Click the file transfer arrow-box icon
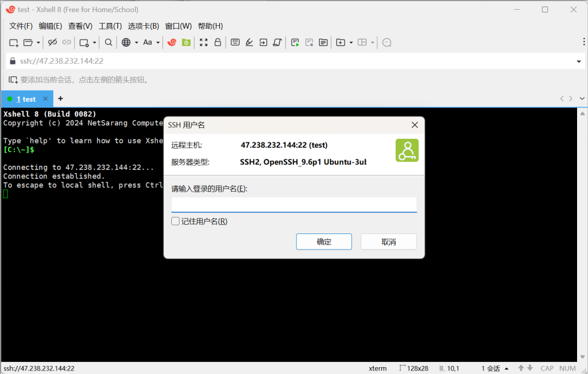This screenshot has height=374, width=588. point(263,42)
